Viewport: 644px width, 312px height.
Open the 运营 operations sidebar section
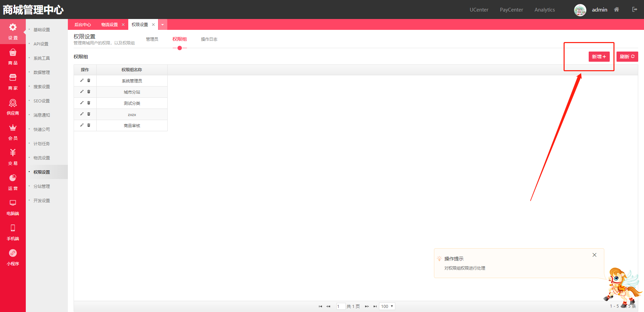pyautogui.click(x=13, y=182)
